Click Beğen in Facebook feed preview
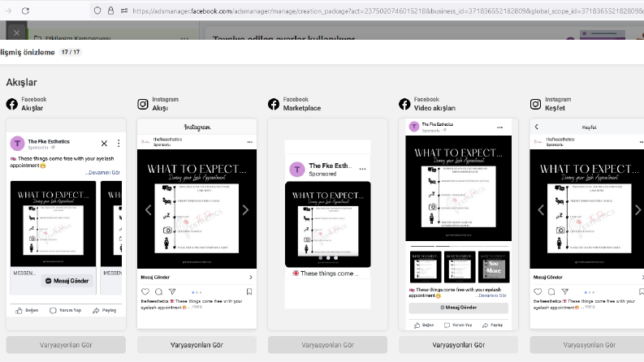Screen dimensions: 644x362 tap(27, 311)
